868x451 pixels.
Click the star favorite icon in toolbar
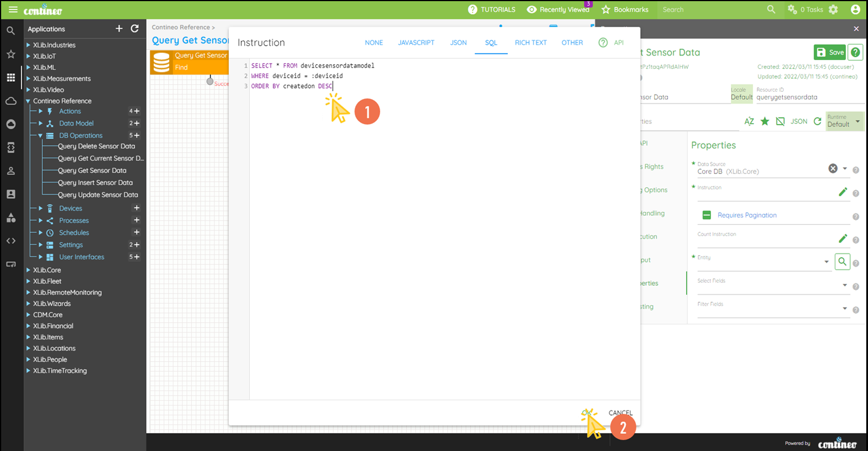pos(765,121)
